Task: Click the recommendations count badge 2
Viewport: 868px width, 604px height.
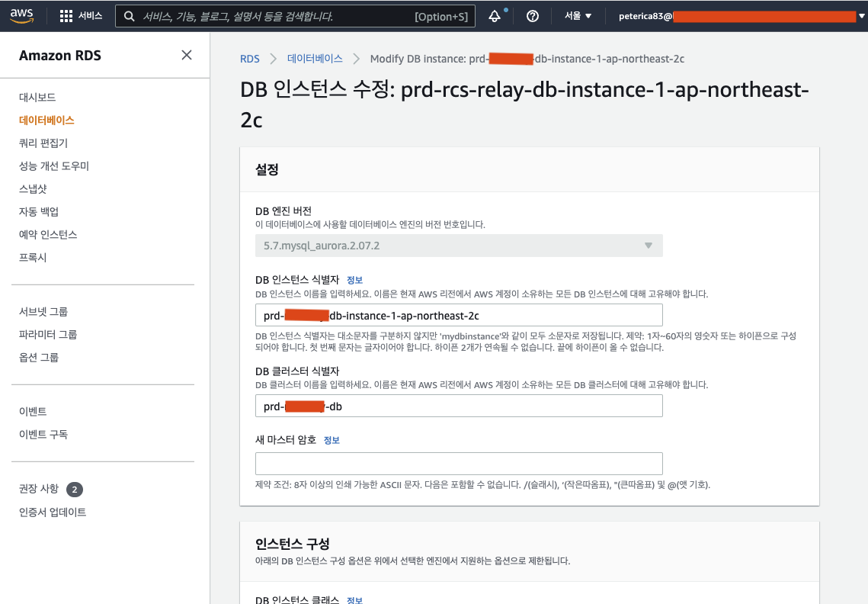Action: 75,490
